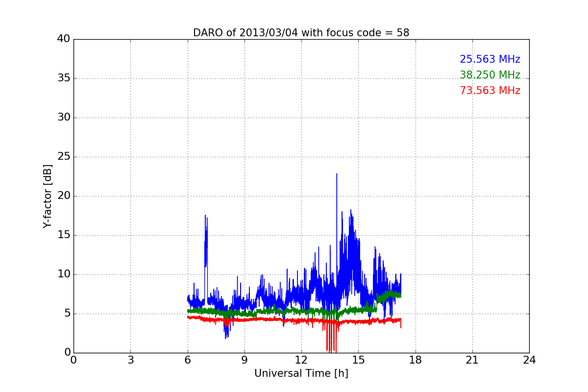The image size is (588, 392).
Task: Click x-axis tick label 24
Action: click(529, 360)
